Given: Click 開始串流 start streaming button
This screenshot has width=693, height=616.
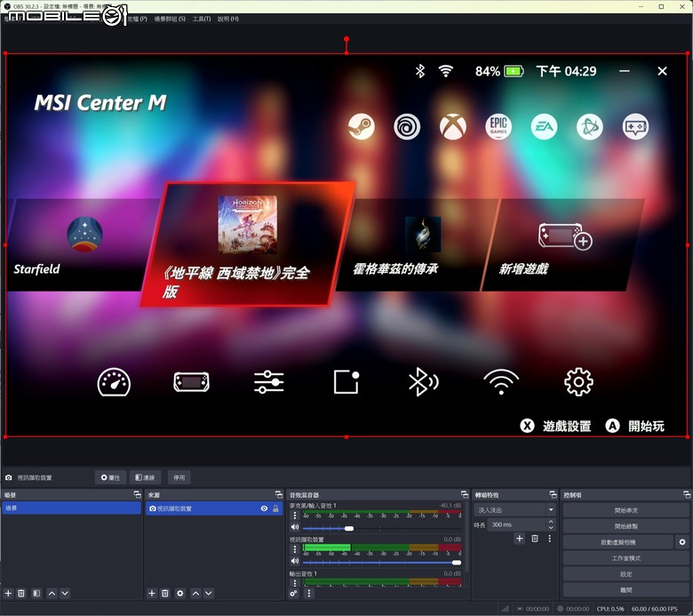Looking at the screenshot, I should 625,510.
